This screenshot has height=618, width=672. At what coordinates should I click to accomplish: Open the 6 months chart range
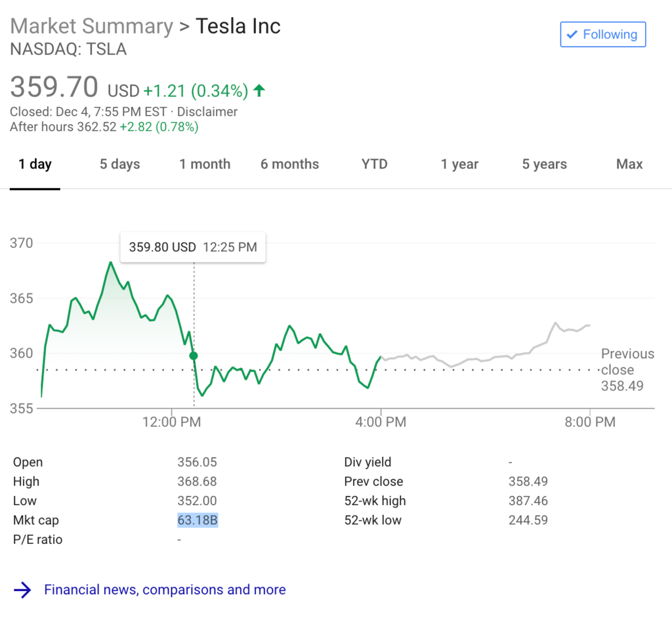click(x=289, y=164)
